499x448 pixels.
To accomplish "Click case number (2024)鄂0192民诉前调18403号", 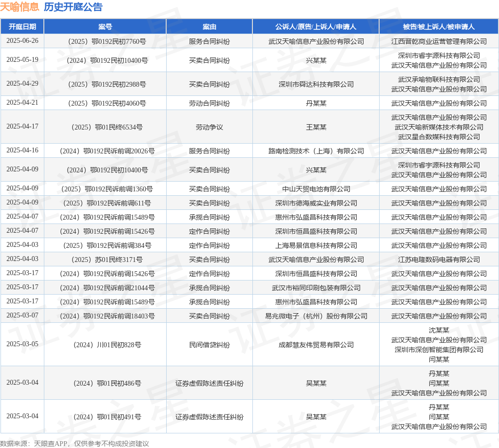I will click(107, 317).
